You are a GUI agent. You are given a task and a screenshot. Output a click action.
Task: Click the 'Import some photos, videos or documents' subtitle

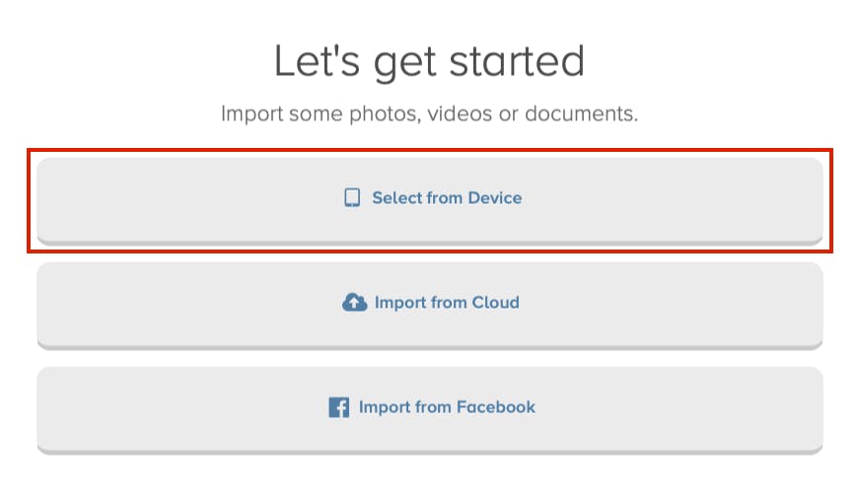(430, 113)
